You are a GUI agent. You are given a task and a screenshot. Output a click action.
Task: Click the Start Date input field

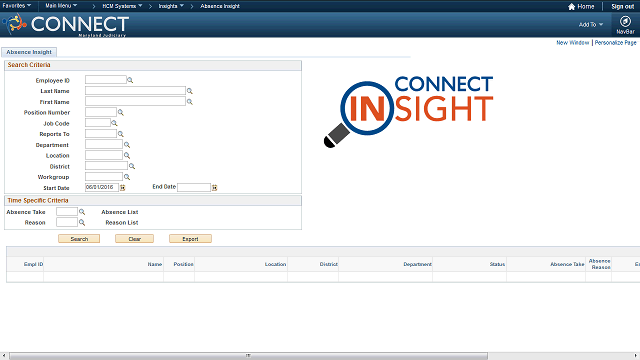102,187
